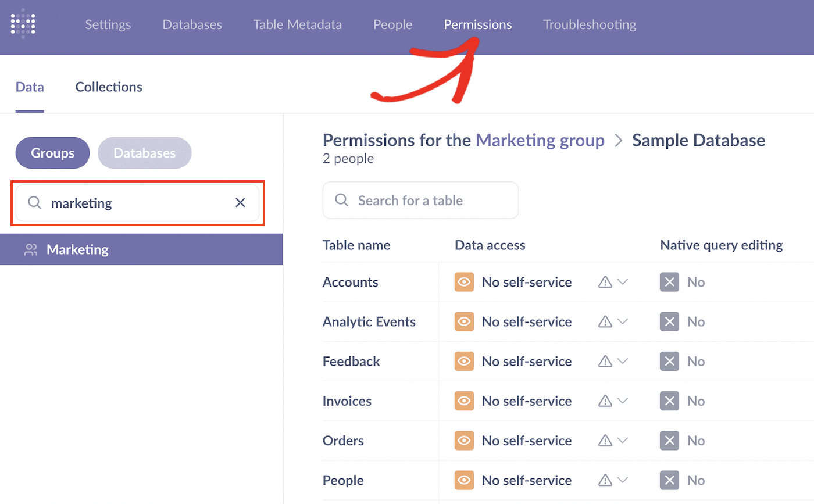Click the Metabase logo
The width and height of the screenshot is (814, 504).
(x=23, y=24)
